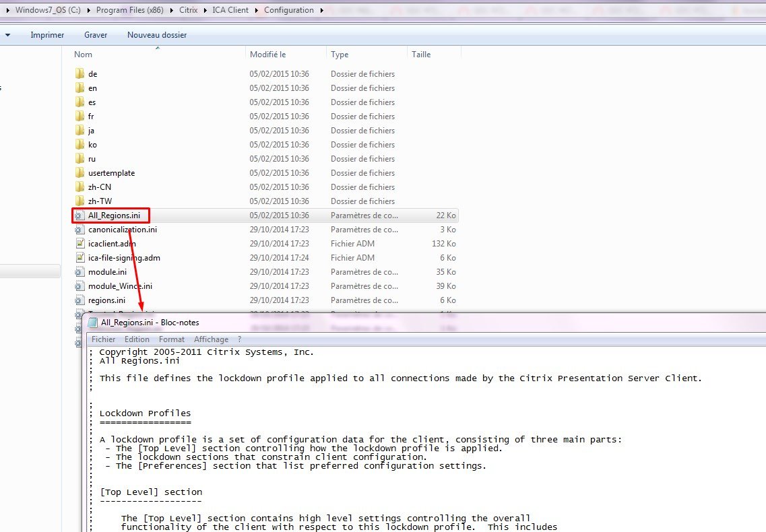This screenshot has height=532, width=766.
Task: Select the usertemplate folder icon
Action: coord(79,173)
